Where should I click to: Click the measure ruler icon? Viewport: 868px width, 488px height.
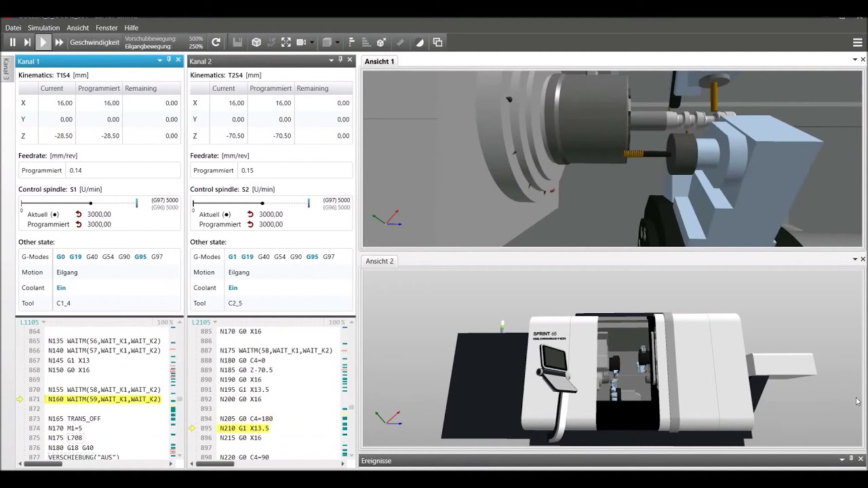pyautogui.click(x=400, y=42)
